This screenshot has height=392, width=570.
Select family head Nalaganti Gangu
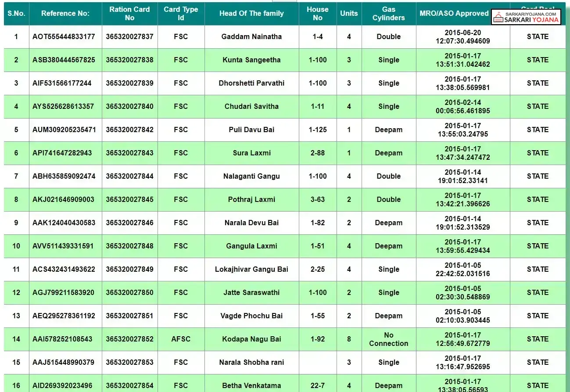click(251, 176)
